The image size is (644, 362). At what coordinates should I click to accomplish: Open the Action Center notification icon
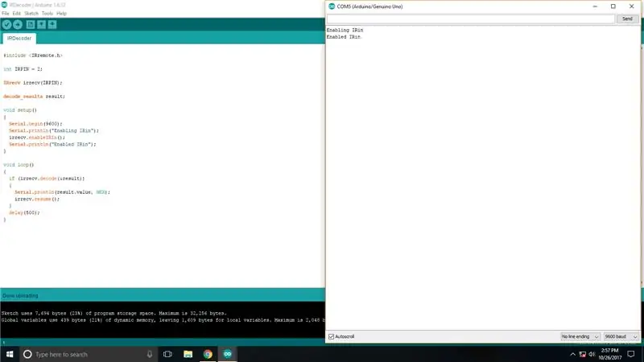click(x=631, y=354)
